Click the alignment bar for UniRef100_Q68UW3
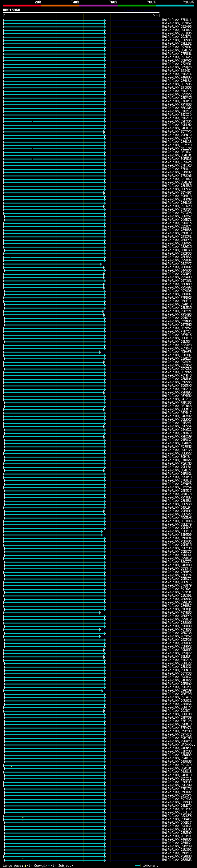Screen dimensions: 197x868 point(55,860)
